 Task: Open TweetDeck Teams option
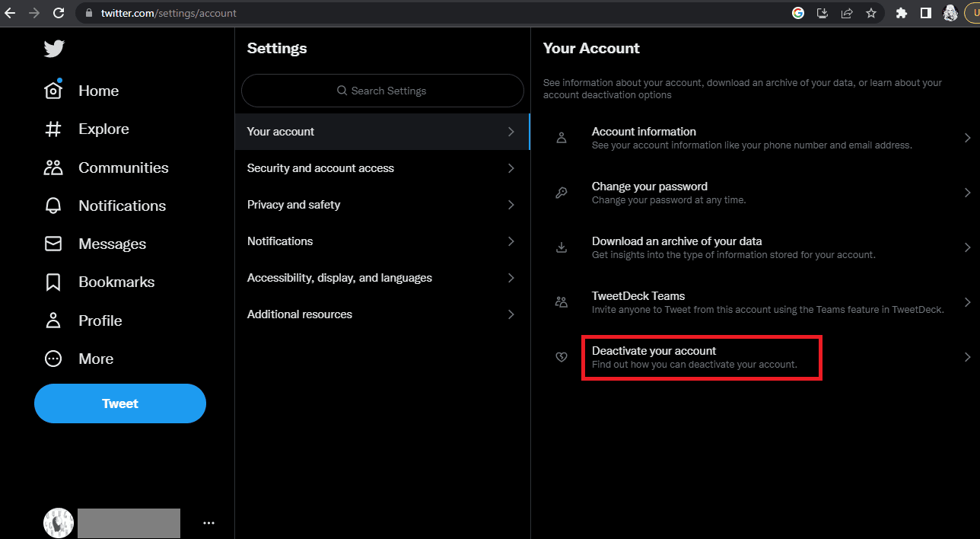755,302
